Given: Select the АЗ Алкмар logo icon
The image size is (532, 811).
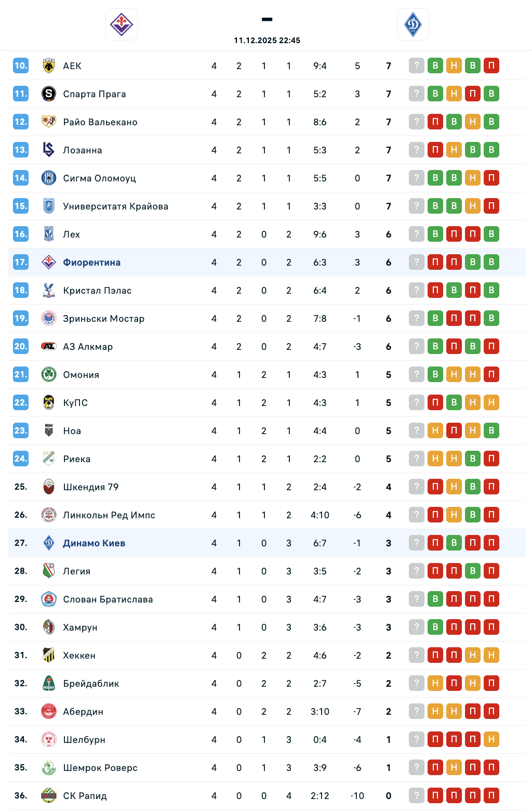Looking at the screenshot, I should point(49,347).
